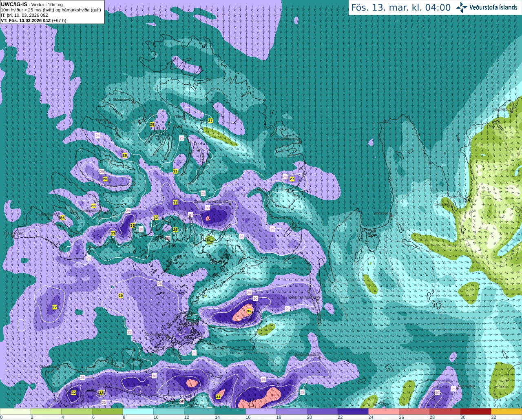Pick the olive green 6–8 m/s swatch
Screen dimensions: 522x420
(x=108, y=411)
